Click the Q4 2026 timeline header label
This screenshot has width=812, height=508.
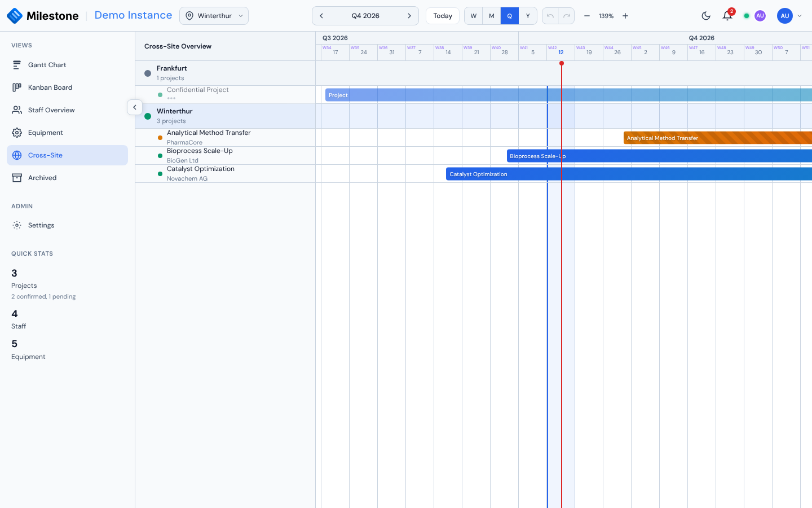tap(701, 38)
